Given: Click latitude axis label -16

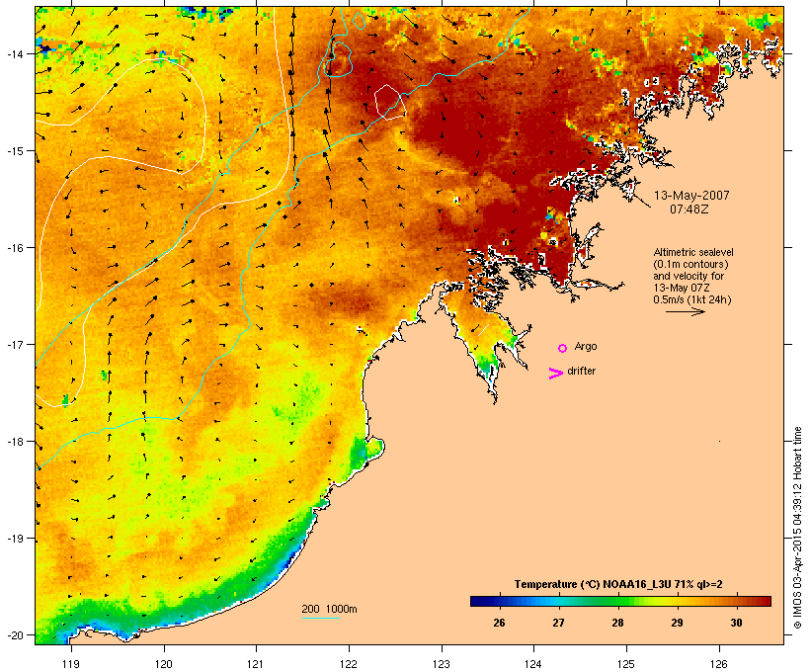Looking at the screenshot, I should pyautogui.click(x=14, y=248).
